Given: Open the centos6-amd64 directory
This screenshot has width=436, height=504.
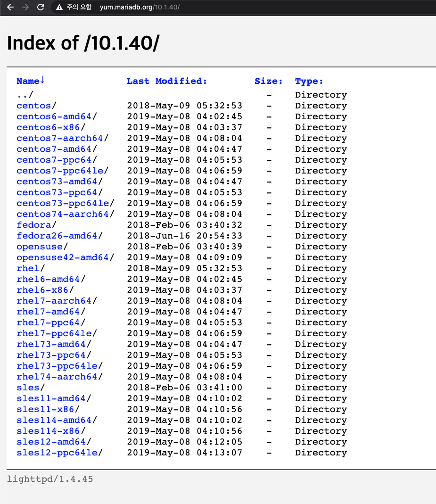Looking at the screenshot, I should [x=54, y=116].
